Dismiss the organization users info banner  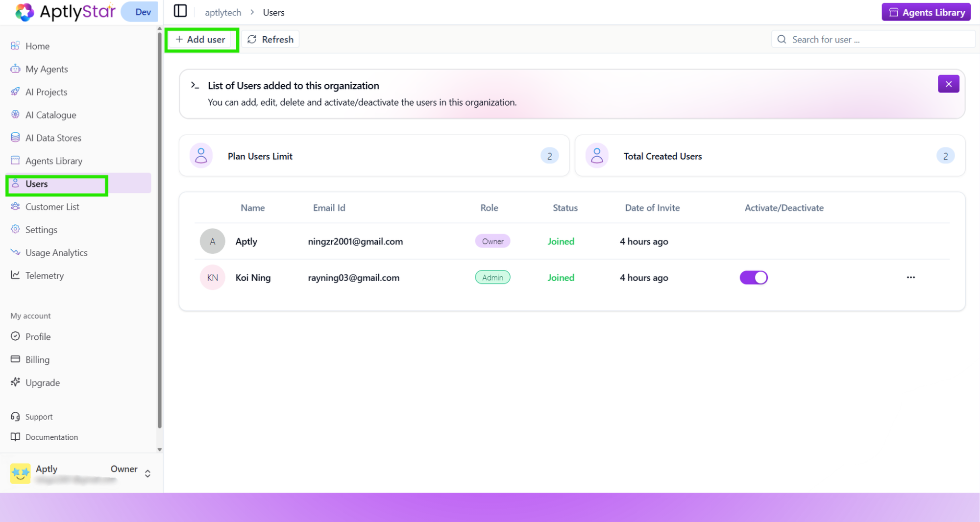coord(949,84)
